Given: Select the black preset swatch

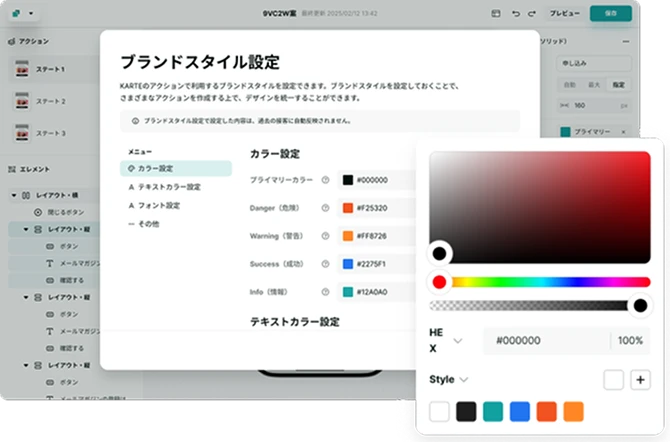Looking at the screenshot, I should tap(466, 412).
